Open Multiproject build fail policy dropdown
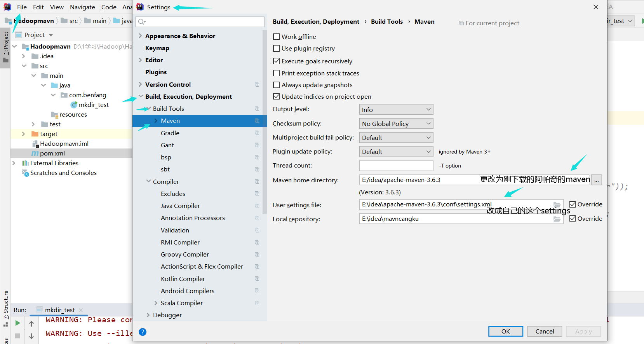This screenshot has width=644, height=344. coord(396,138)
